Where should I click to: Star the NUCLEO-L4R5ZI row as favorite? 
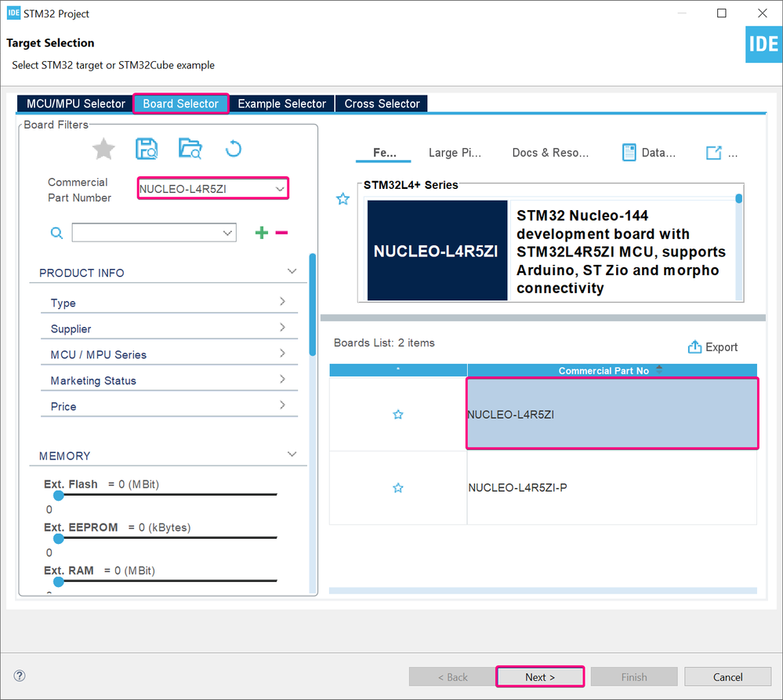coord(398,415)
